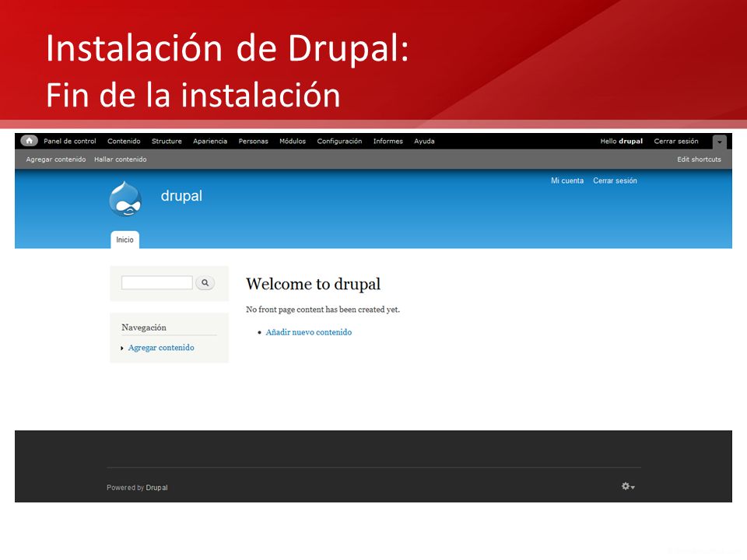Click Añadir nuevo contenido link

click(x=309, y=332)
